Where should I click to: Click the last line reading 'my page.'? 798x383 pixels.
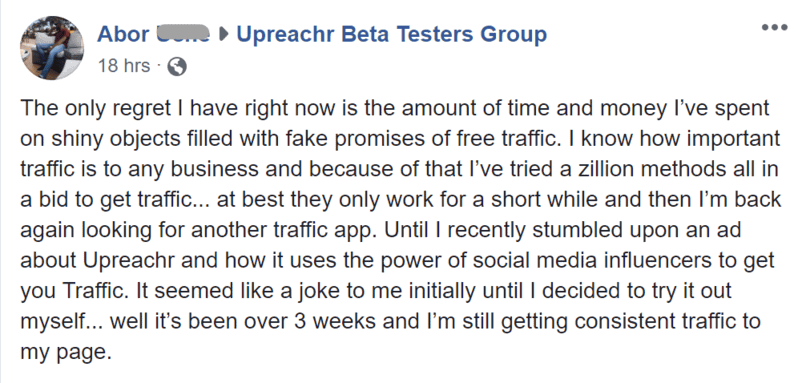point(66,352)
